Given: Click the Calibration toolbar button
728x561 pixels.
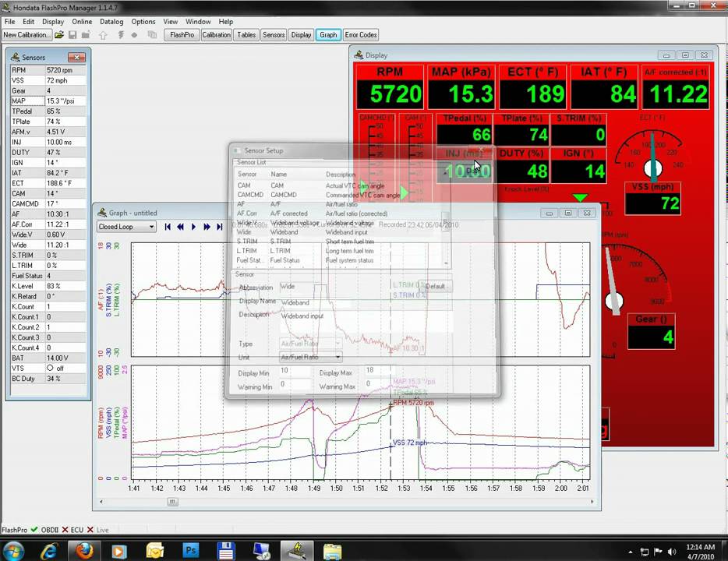Looking at the screenshot, I should click(x=217, y=35).
